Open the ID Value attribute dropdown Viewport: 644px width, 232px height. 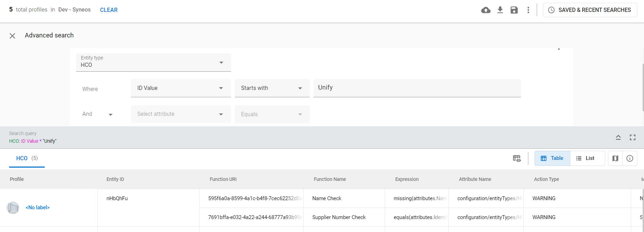pyautogui.click(x=181, y=88)
